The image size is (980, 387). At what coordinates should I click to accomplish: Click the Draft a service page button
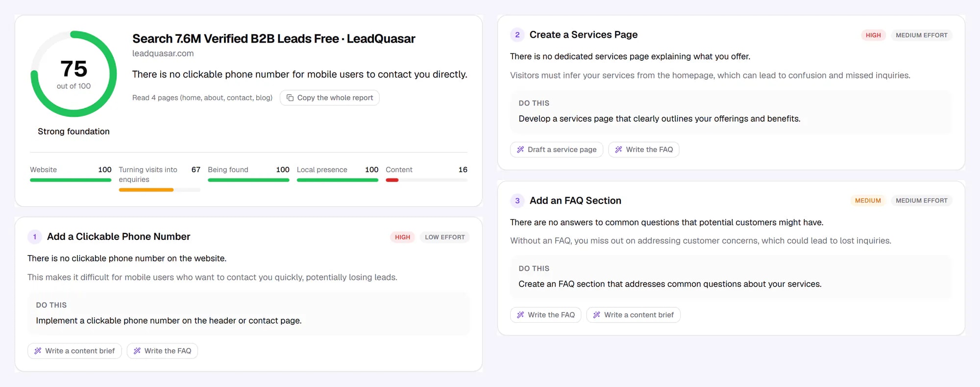(557, 150)
